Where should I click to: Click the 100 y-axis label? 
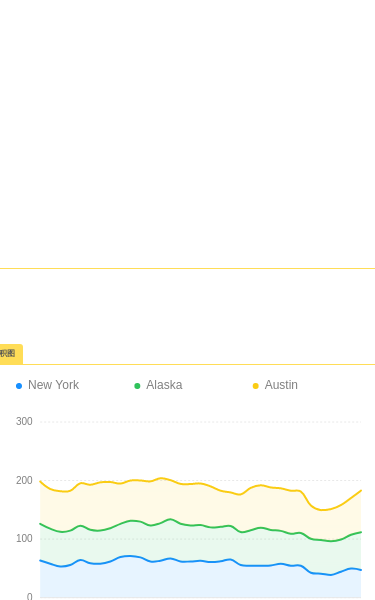[x=24, y=539]
